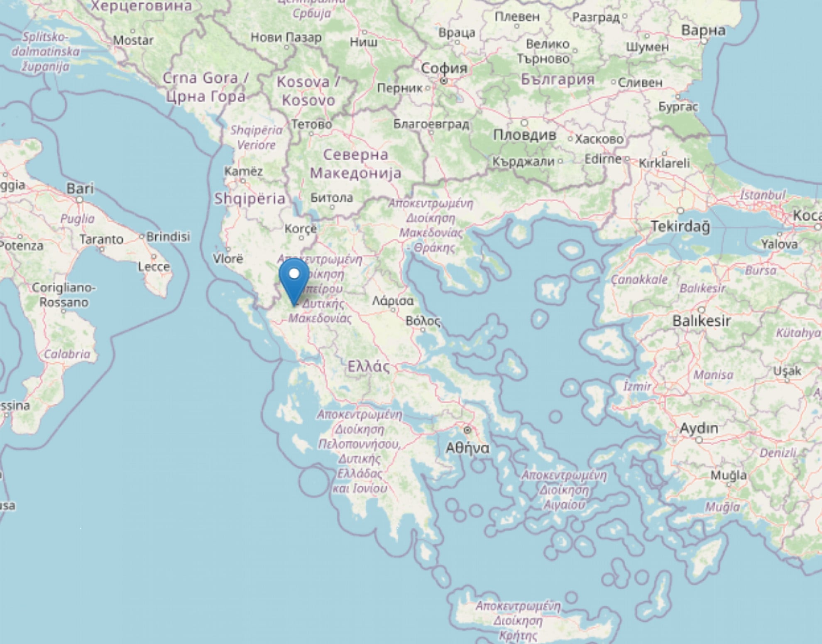Click the Βόλος city label

click(423, 321)
